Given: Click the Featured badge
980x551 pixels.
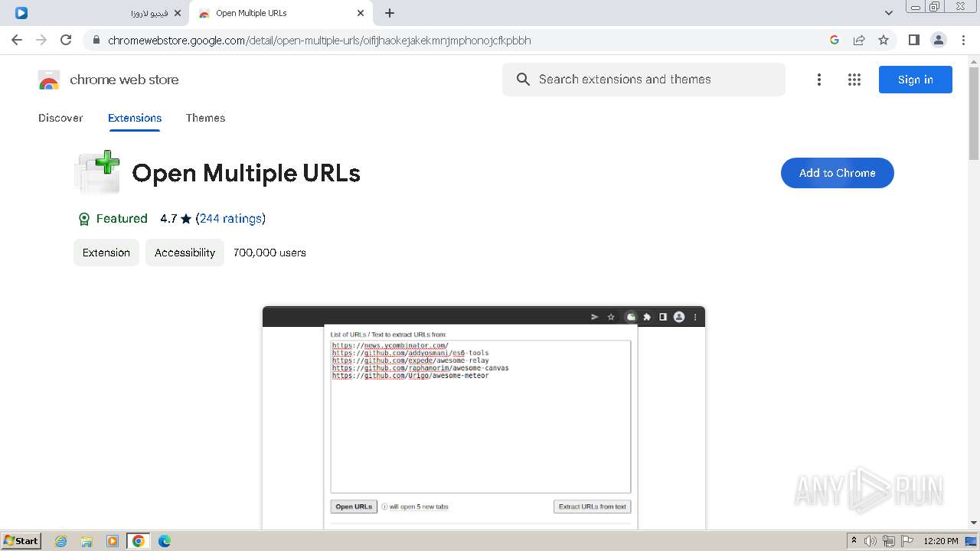Looking at the screenshot, I should coord(113,219).
